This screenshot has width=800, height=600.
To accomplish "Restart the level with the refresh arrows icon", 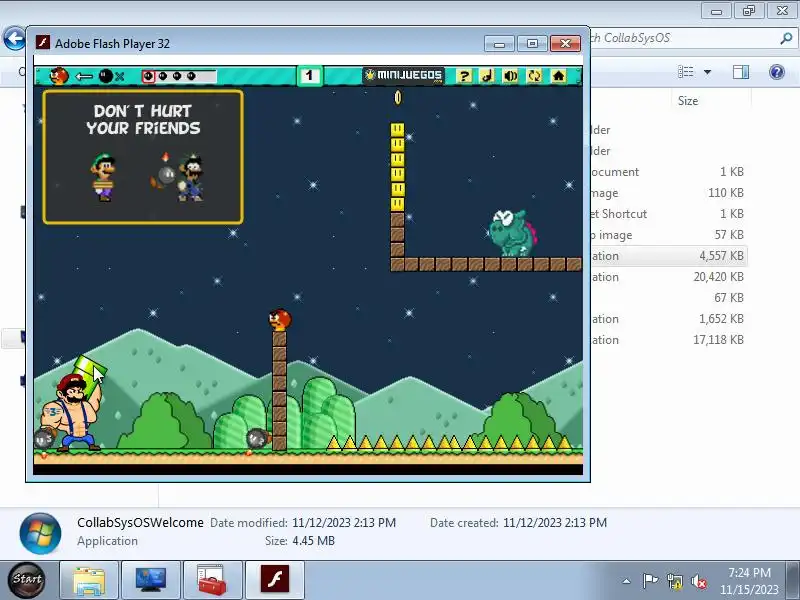I will click(x=534, y=76).
